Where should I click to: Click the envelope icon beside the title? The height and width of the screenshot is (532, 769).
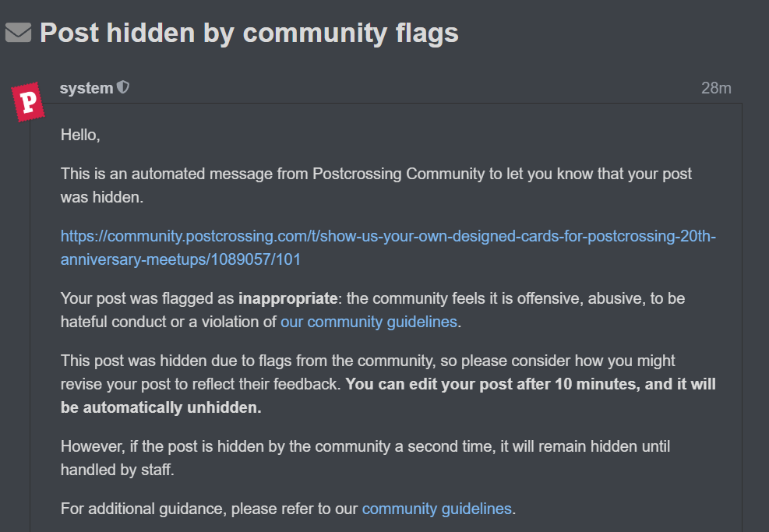(x=19, y=33)
